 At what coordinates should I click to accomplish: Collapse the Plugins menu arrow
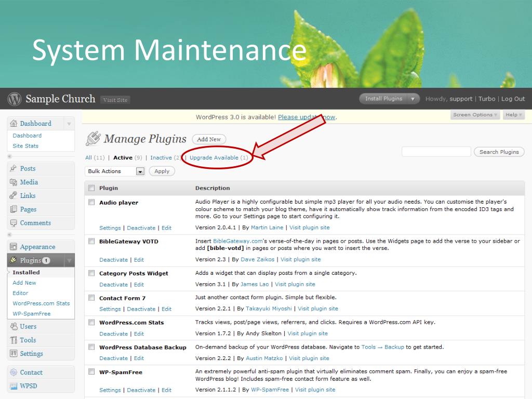pos(69,260)
